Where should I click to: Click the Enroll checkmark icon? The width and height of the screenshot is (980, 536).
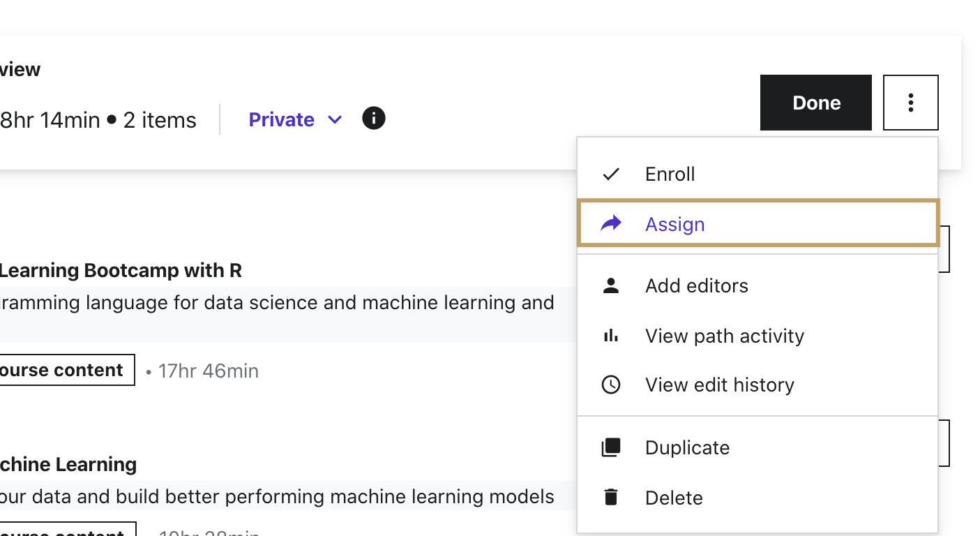pyautogui.click(x=611, y=174)
